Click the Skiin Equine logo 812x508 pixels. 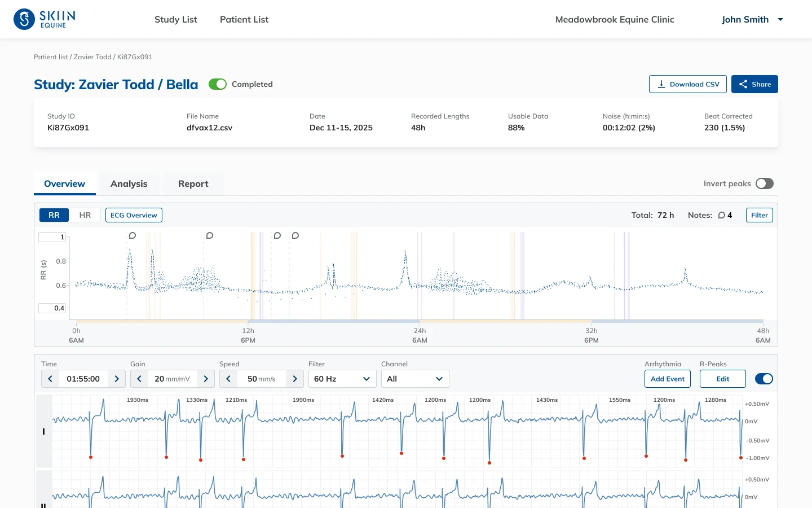pyautogui.click(x=44, y=19)
